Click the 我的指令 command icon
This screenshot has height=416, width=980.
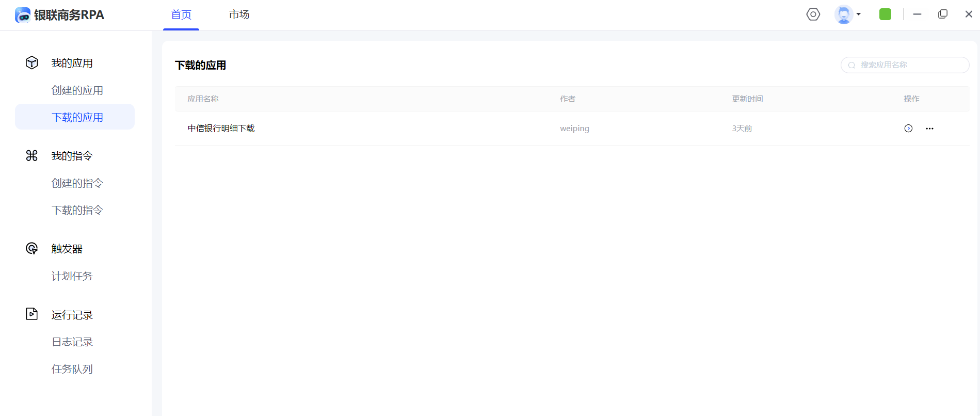(32, 155)
